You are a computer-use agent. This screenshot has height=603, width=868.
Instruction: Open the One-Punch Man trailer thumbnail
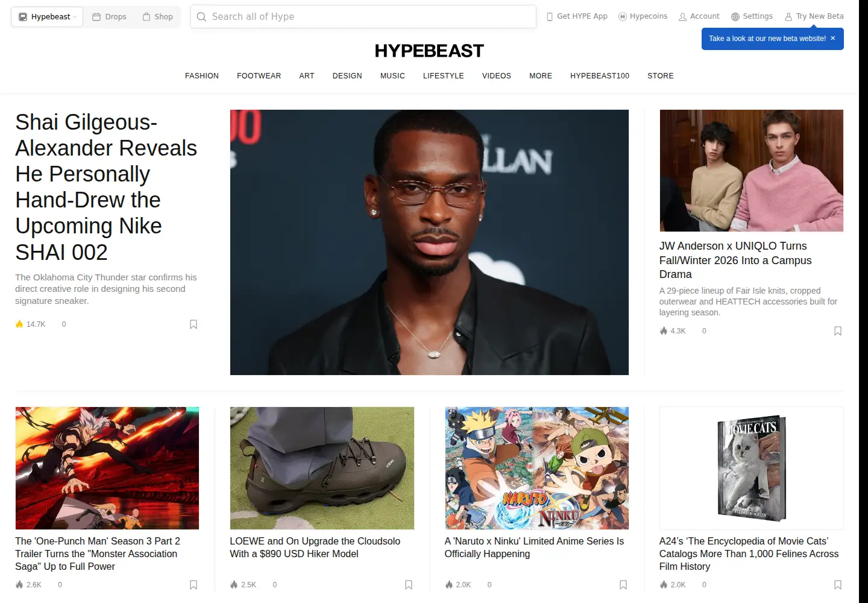coord(107,468)
